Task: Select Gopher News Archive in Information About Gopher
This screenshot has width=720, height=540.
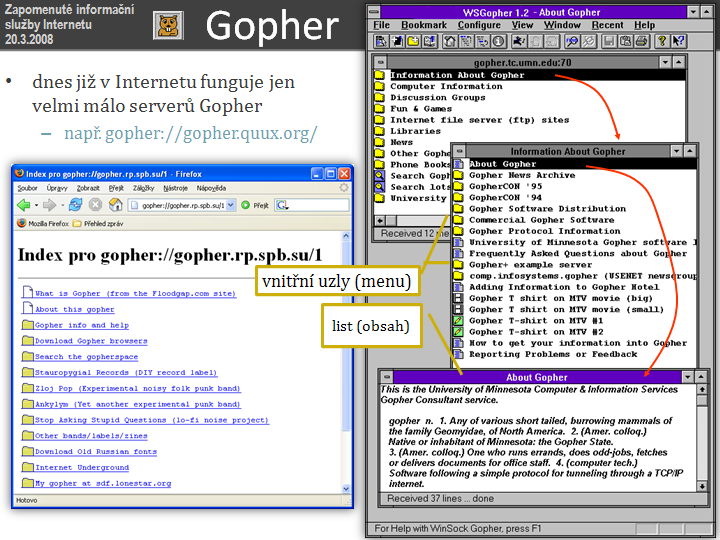Action: (x=522, y=175)
